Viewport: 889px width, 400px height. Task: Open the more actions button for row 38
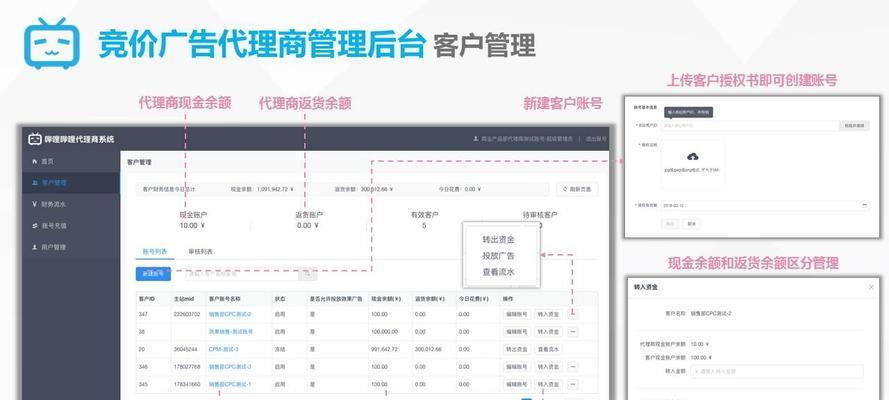573,331
